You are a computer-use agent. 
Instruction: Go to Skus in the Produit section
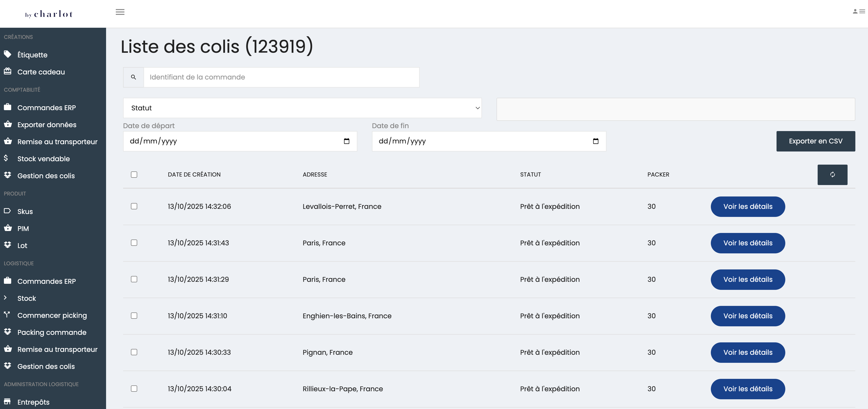(x=25, y=212)
